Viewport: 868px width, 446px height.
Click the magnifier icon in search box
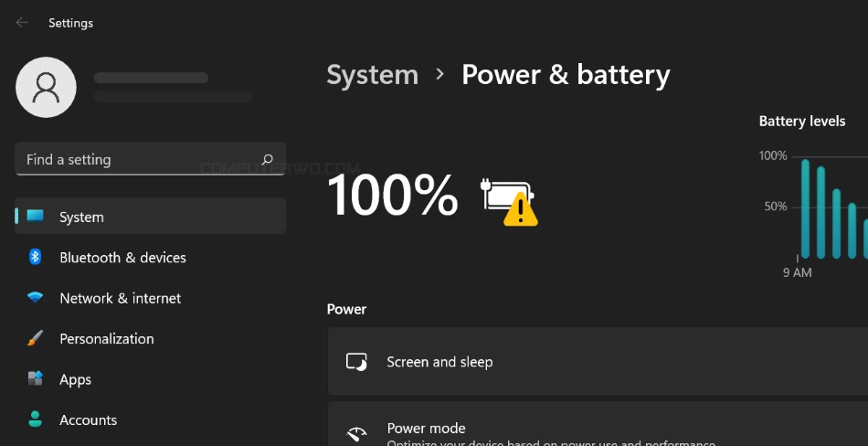[x=268, y=160]
